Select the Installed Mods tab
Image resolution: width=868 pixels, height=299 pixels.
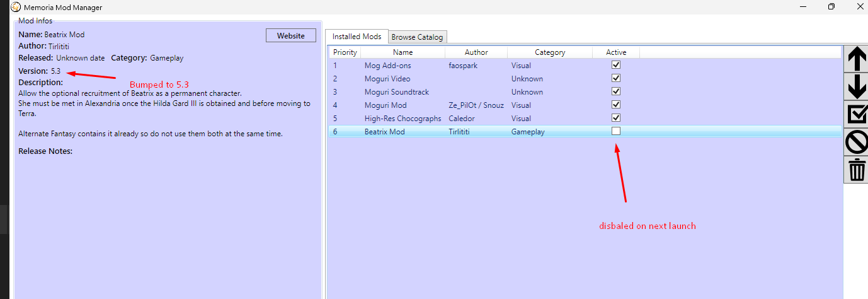click(357, 37)
